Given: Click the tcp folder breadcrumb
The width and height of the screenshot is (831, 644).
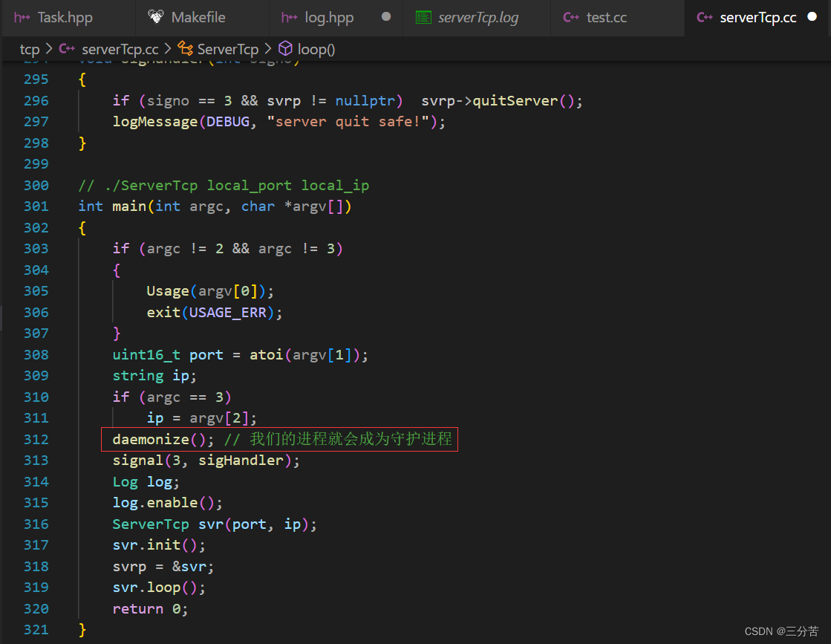Looking at the screenshot, I should click(30, 49).
